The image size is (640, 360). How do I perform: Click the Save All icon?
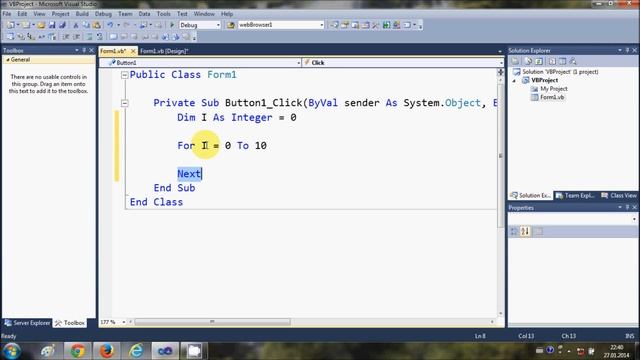click(62, 25)
